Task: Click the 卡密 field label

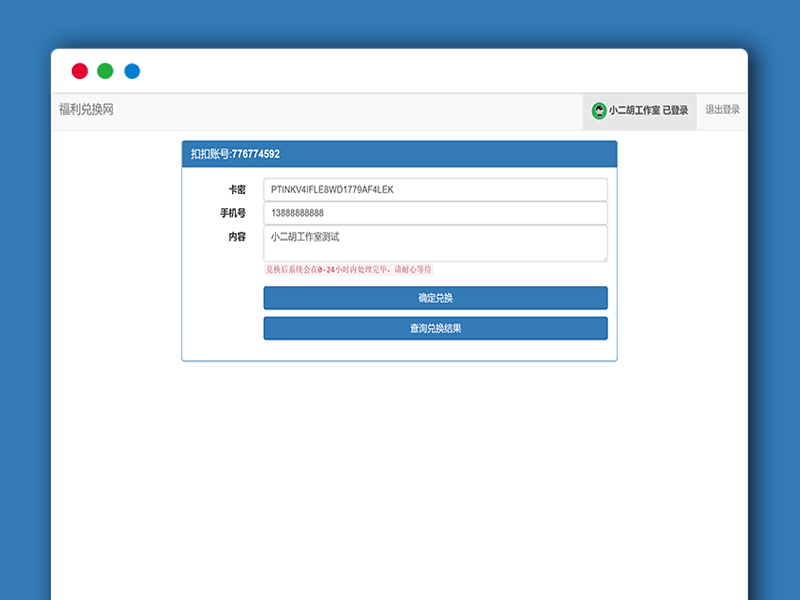Action: tap(237, 189)
